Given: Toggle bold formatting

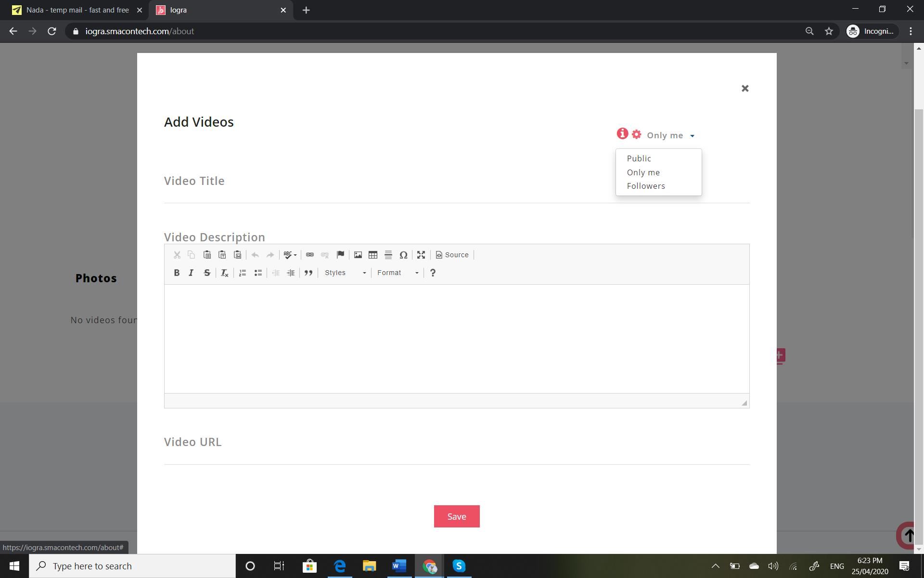Looking at the screenshot, I should (x=177, y=273).
